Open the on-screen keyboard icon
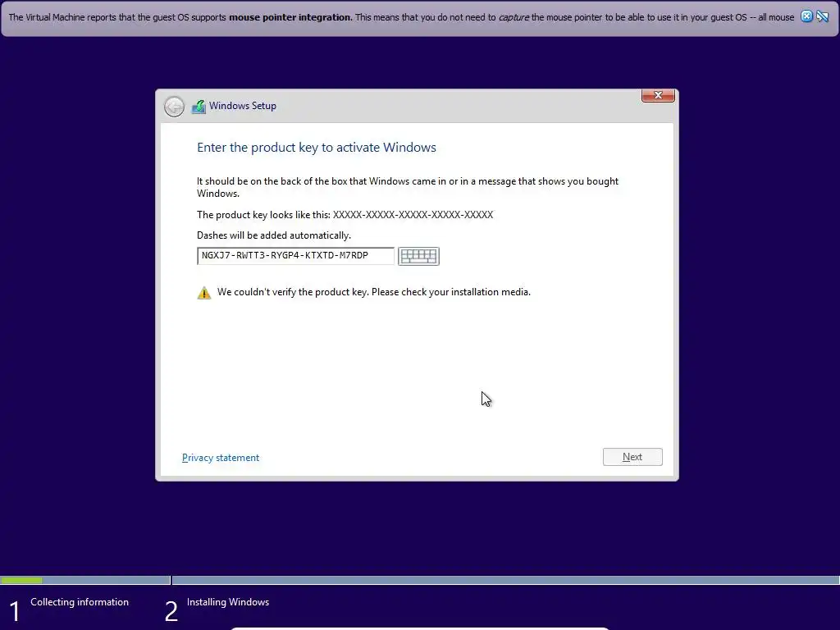840x630 pixels. tap(418, 256)
